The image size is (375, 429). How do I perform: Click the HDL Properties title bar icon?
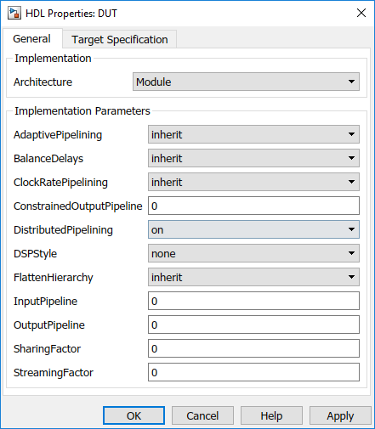click(x=14, y=13)
